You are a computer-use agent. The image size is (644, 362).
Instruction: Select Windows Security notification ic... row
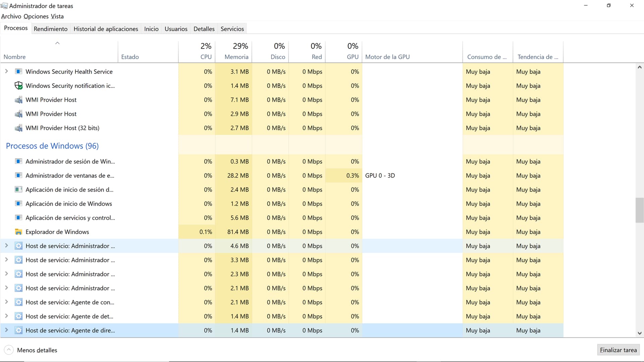(x=282, y=85)
